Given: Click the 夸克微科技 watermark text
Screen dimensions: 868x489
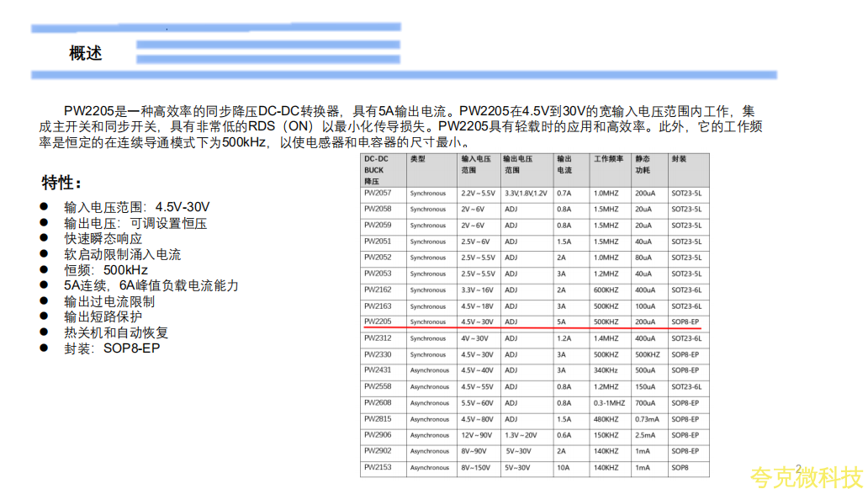Looking at the screenshot, I should click(806, 476).
